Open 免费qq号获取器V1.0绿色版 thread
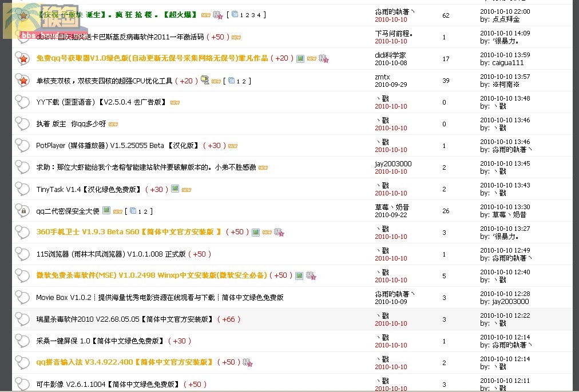This screenshot has height=392, width=579. click(x=152, y=58)
